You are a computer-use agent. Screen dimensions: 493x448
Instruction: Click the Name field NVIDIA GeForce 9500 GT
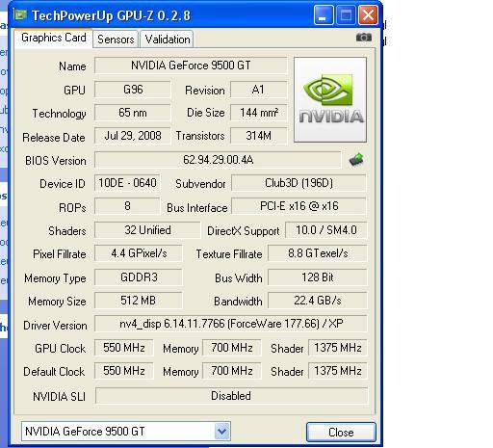pos(191,66)
